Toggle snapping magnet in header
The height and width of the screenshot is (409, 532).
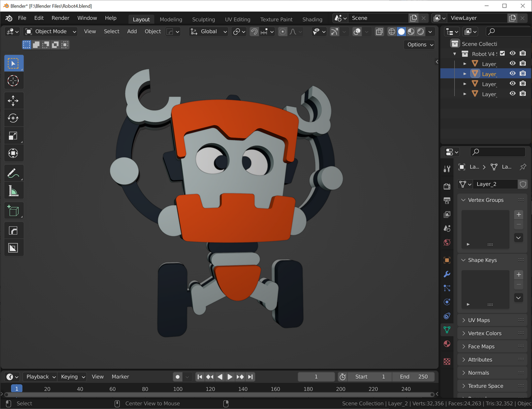[x=254, y=32]
